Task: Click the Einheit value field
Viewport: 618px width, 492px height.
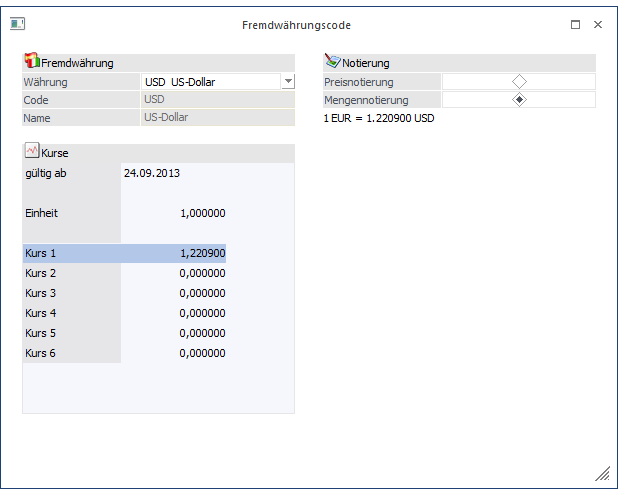Action: pyautogui.click(x=173, y=213)
